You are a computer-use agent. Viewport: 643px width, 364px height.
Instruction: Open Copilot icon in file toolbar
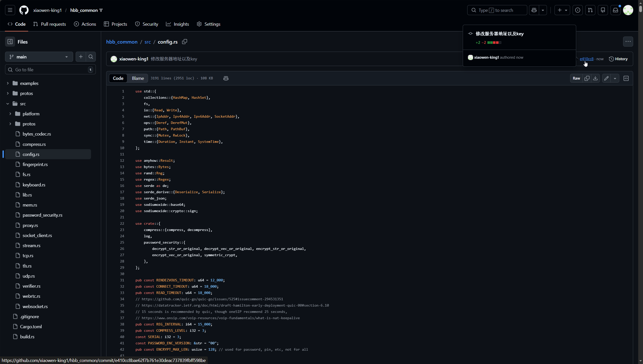pyautogui.click(x=226, y=78)
